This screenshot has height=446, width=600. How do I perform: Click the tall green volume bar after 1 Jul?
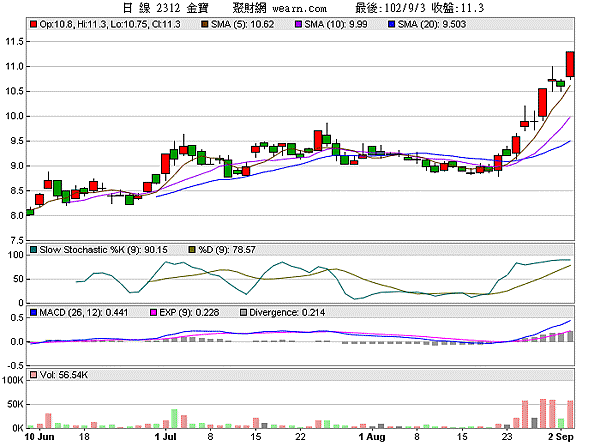(174, 418)
